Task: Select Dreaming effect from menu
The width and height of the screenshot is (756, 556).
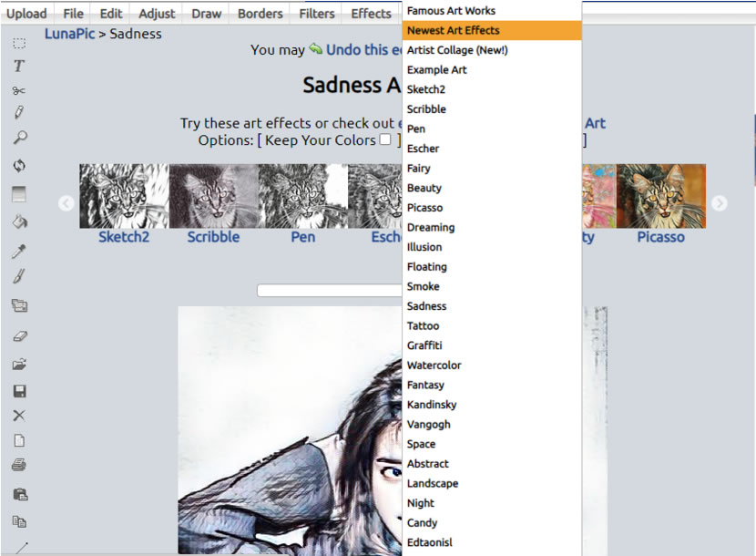Action: pyautogui.click(x=492, y=227)
